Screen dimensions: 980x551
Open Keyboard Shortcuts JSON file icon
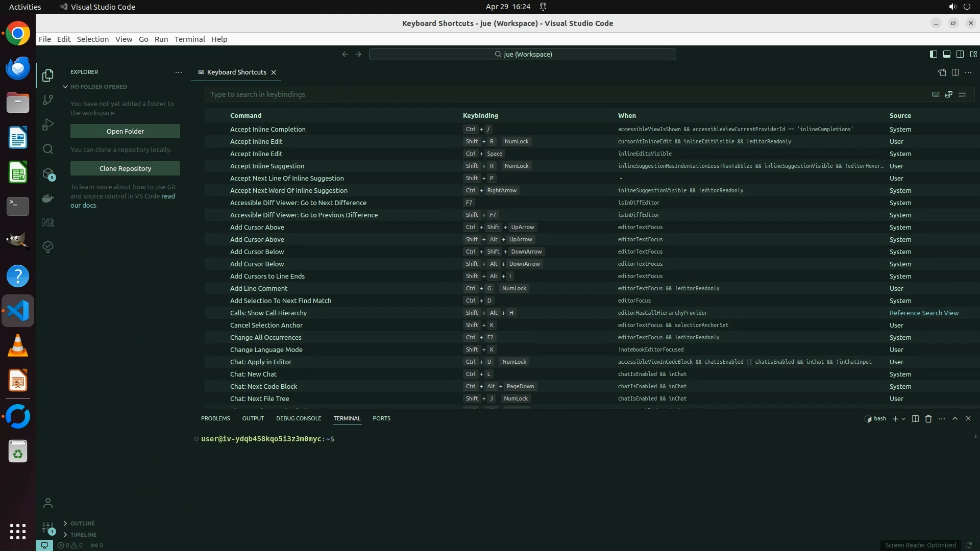(x=942, y=72)
